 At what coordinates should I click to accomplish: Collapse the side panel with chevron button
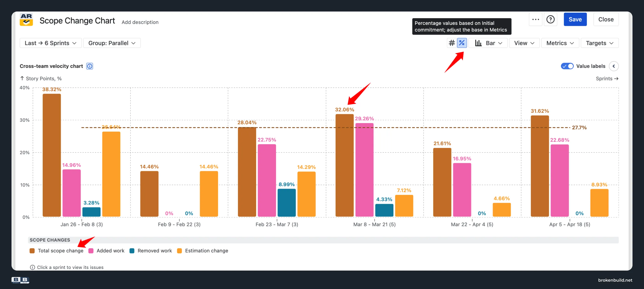click(x=614, y=66)
